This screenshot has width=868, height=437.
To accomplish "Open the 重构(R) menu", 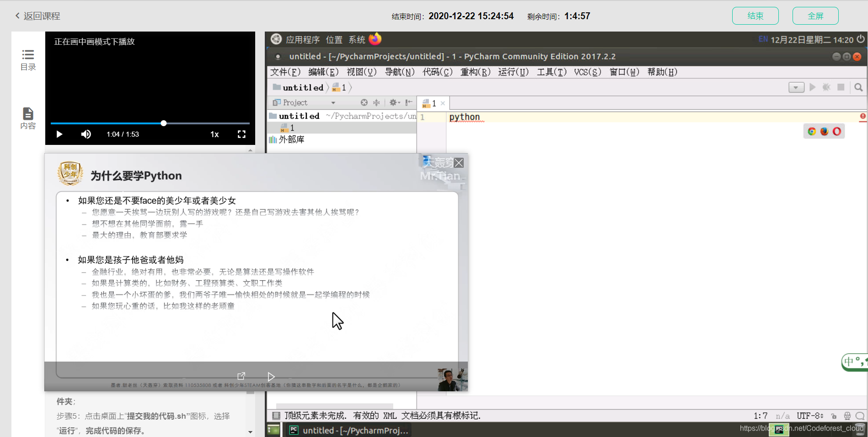I will 475,72.
